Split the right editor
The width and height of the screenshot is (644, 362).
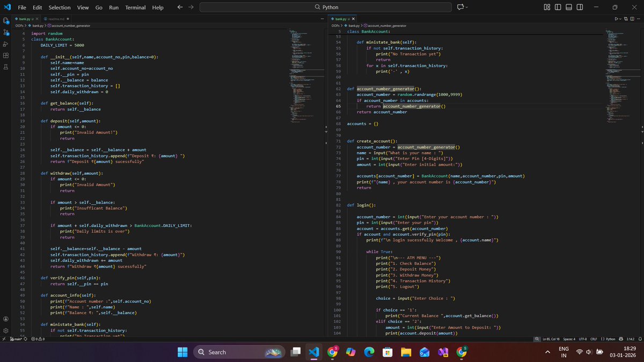click(633, 19)
